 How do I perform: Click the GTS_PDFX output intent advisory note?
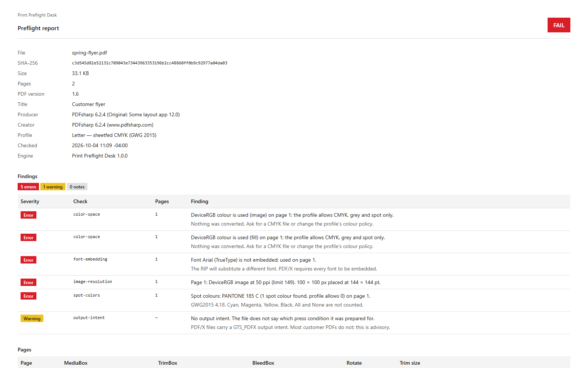pyautogui.click(x=290, y=327)
